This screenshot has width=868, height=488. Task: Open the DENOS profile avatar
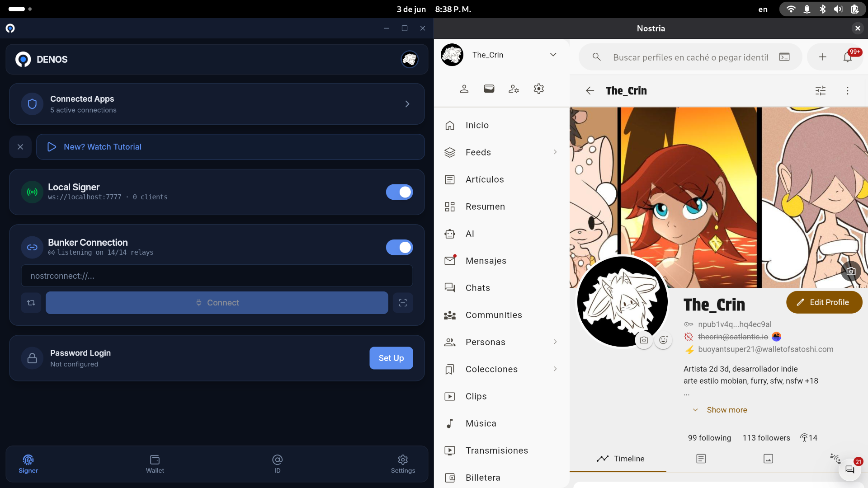tap(410, 59)
